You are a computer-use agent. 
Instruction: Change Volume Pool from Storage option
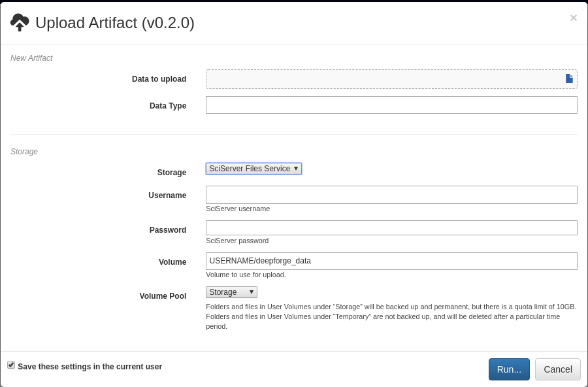pos(231,292)
